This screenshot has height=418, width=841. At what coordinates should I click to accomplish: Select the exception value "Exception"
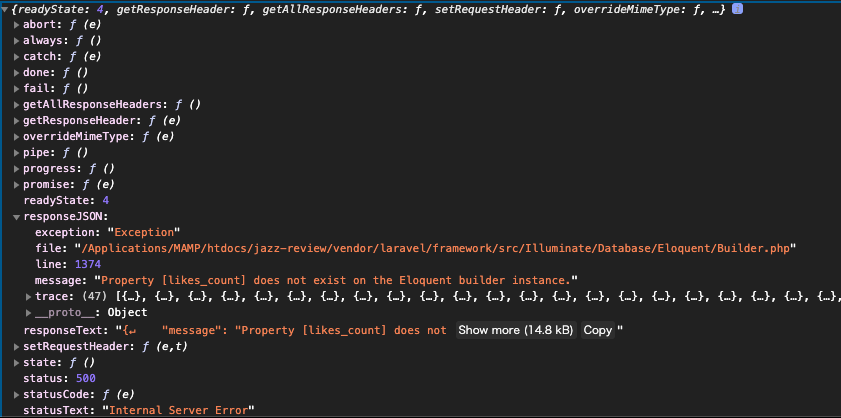pos(143,232)
